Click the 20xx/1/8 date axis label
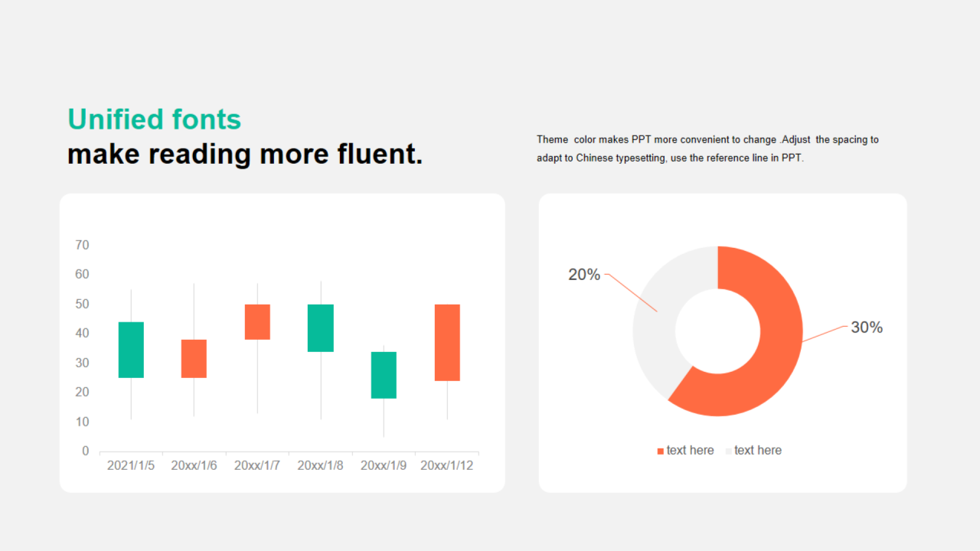 (320, 465)
